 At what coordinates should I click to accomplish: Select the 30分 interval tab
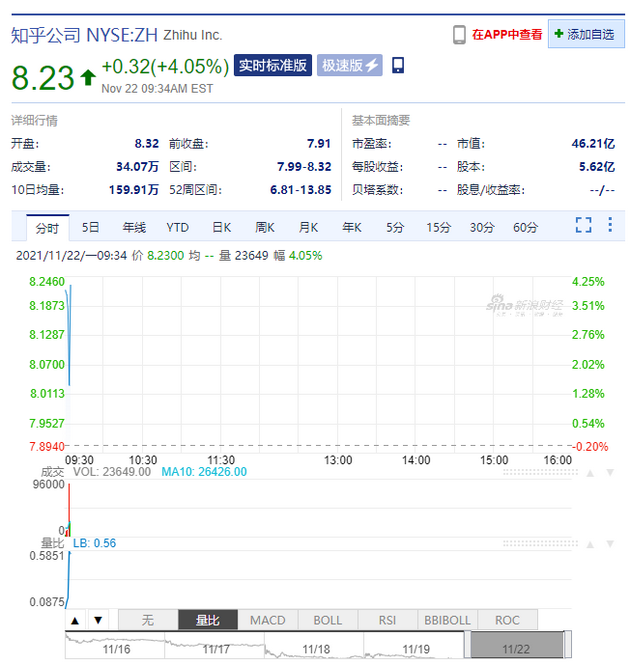pos(482,228)
